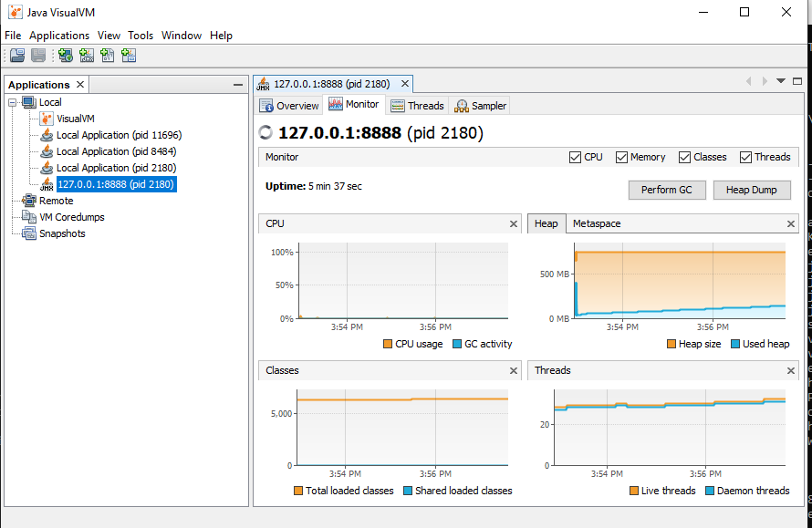Switch to the Threads tab

[x=417, y=106]
